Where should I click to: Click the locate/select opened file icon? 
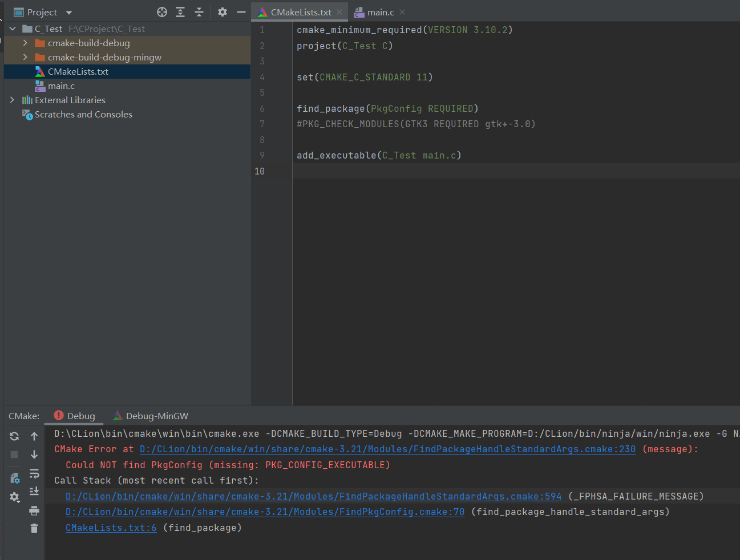coord(162,12)
